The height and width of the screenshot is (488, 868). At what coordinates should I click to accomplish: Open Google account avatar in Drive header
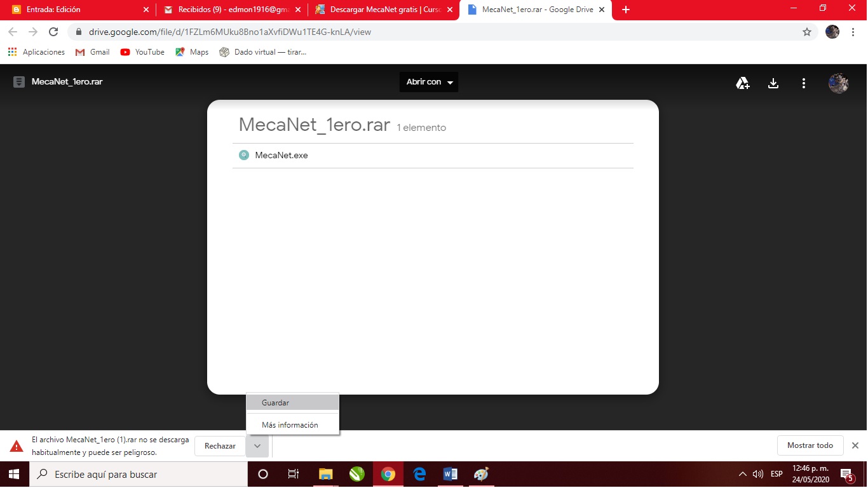point(839,83)
